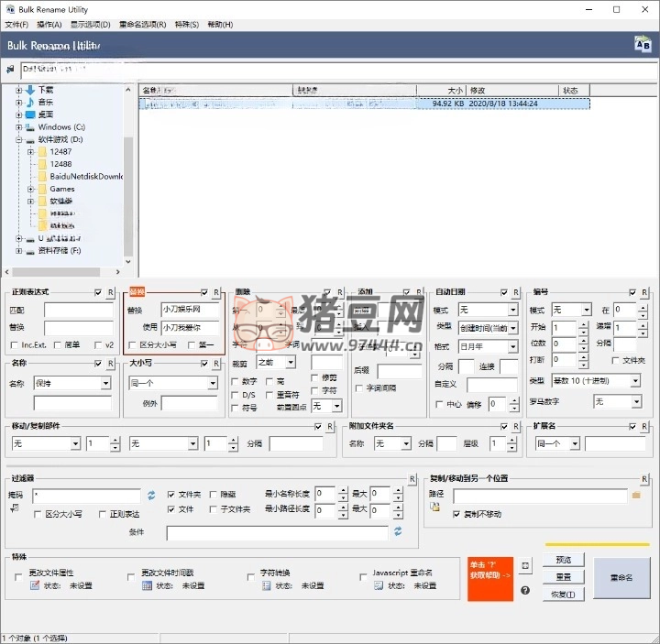The width and height of the screenshot is (660, 644).
Task: Toggle the 复制不移动 checkbox
Action: 457,514
